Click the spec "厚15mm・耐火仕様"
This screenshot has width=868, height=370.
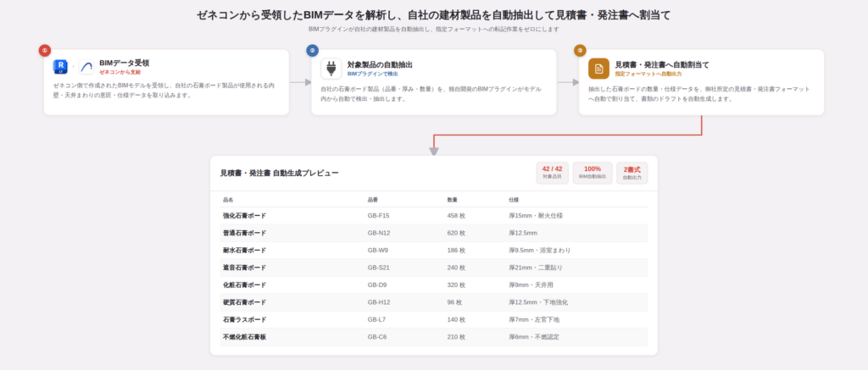(536, 216)
